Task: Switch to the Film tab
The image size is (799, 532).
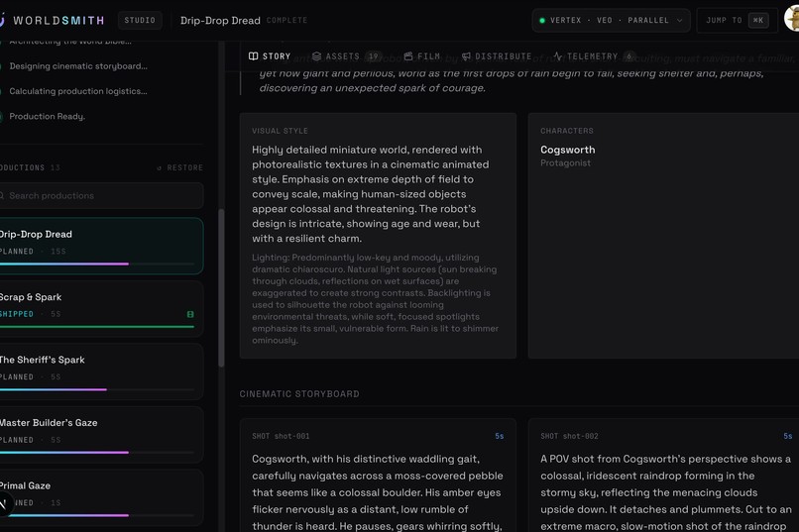Action: pyautogui.click(x=422, y=56)
